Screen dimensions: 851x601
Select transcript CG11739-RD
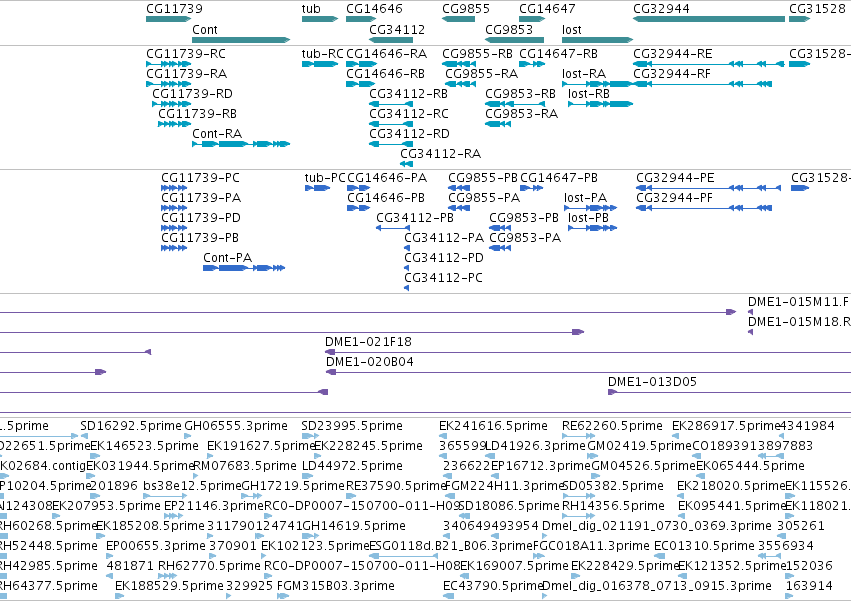tap(172, 104)
